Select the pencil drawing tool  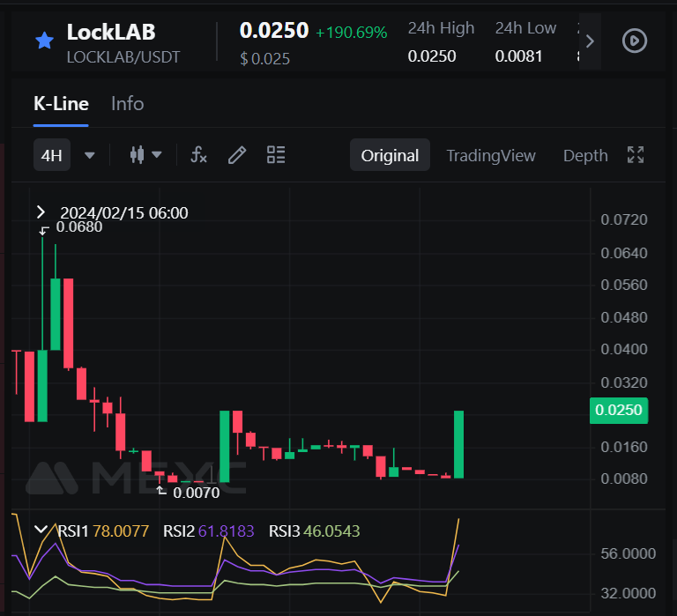tap(237, 154)
